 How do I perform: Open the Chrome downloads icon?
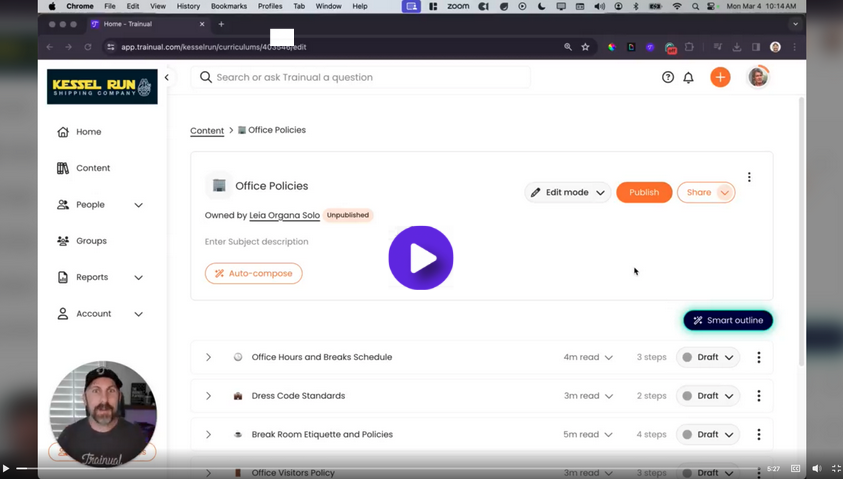[737, 47]
